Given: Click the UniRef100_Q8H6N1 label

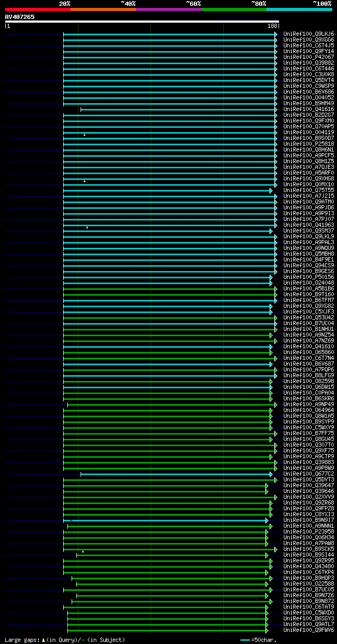Looking at the screenshot, I should (x=309, y=150).
